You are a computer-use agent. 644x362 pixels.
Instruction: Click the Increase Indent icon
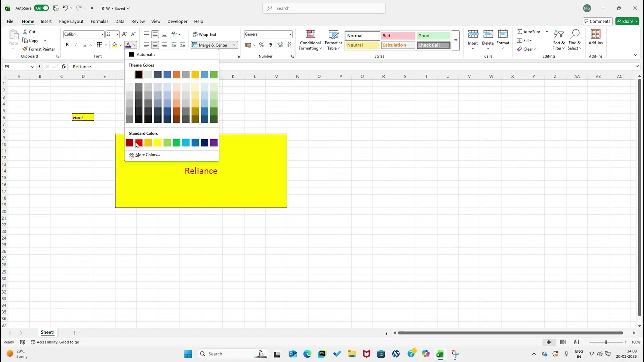click(182, 45)
